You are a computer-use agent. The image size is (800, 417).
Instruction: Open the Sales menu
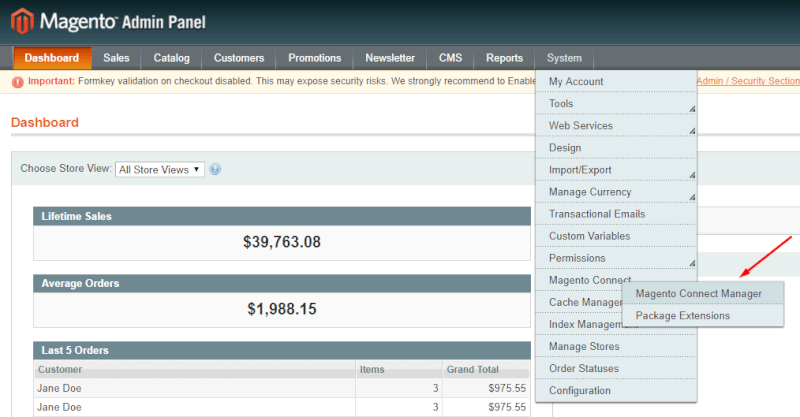point(116,58)
